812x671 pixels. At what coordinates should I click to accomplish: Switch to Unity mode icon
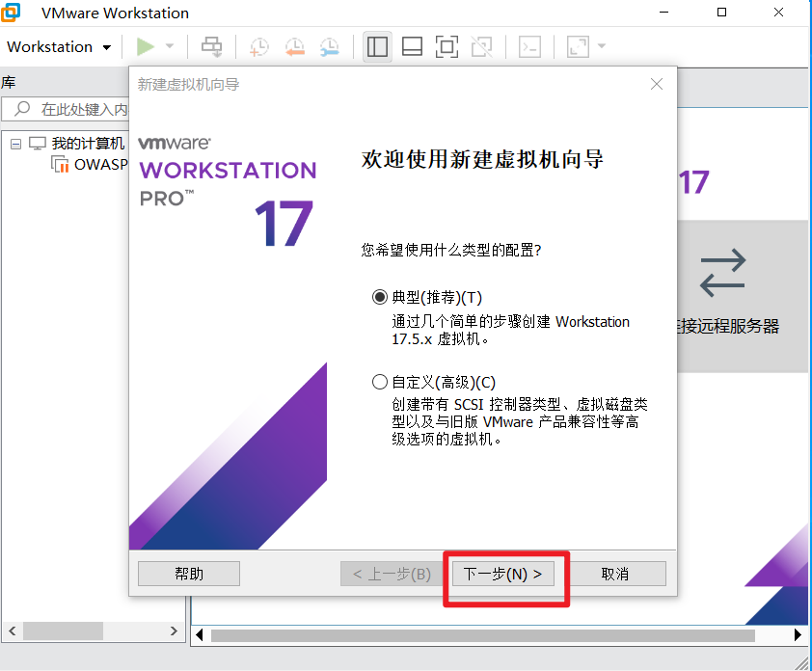[x=481, y=46]
